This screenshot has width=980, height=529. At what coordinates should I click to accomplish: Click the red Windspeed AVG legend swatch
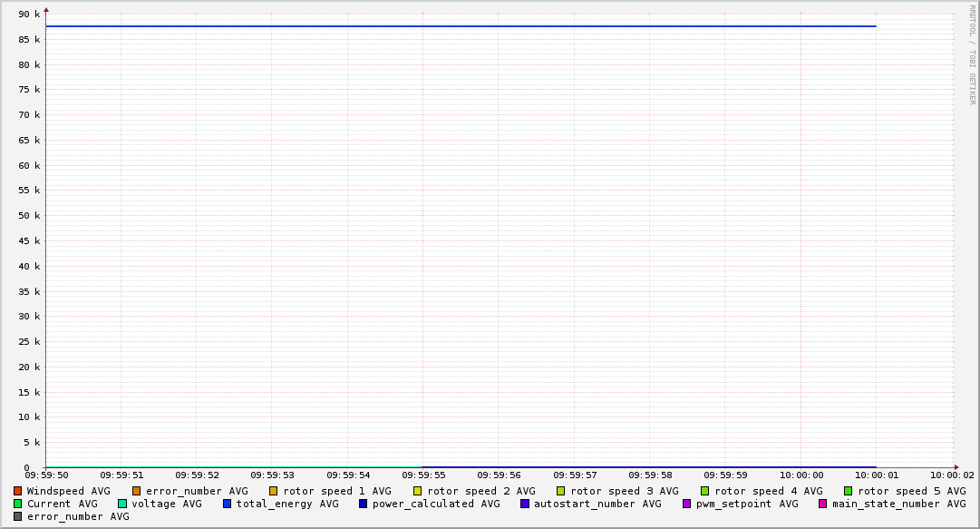(18, 491)
